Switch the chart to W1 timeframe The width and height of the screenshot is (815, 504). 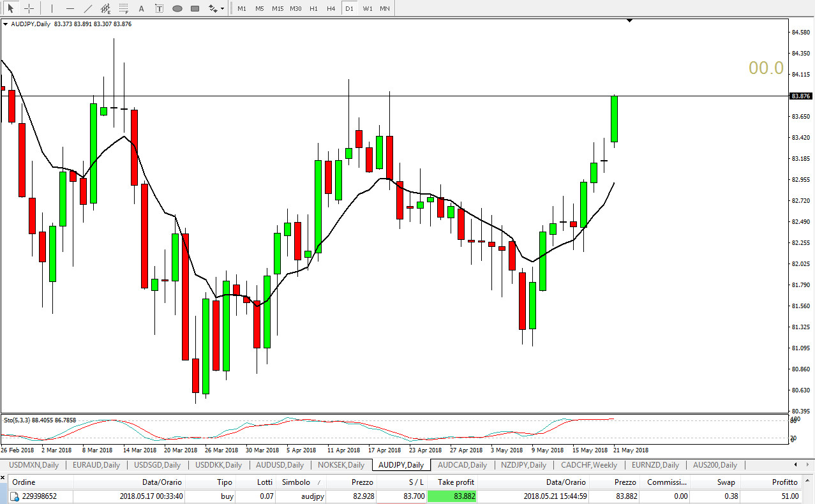(x=368, y=8)
